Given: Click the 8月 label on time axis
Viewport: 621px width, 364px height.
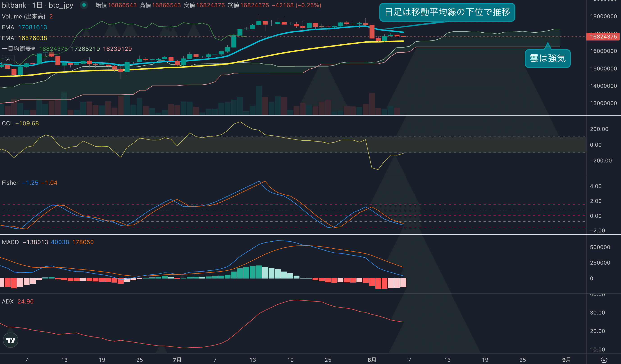Looking at the screenshot, I should 372,360.
